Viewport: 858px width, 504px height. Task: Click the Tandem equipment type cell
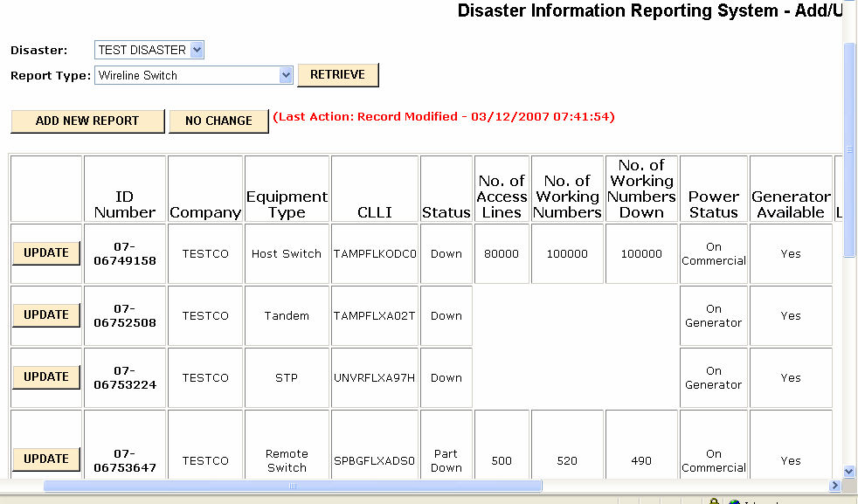pyautogui.click(x=287, y=315)
